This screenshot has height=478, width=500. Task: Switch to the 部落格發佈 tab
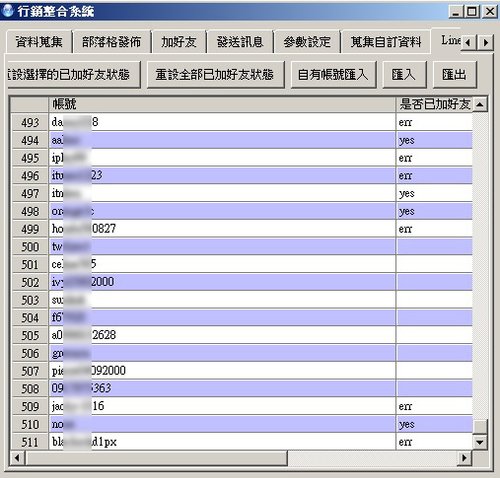coord(111,42)
